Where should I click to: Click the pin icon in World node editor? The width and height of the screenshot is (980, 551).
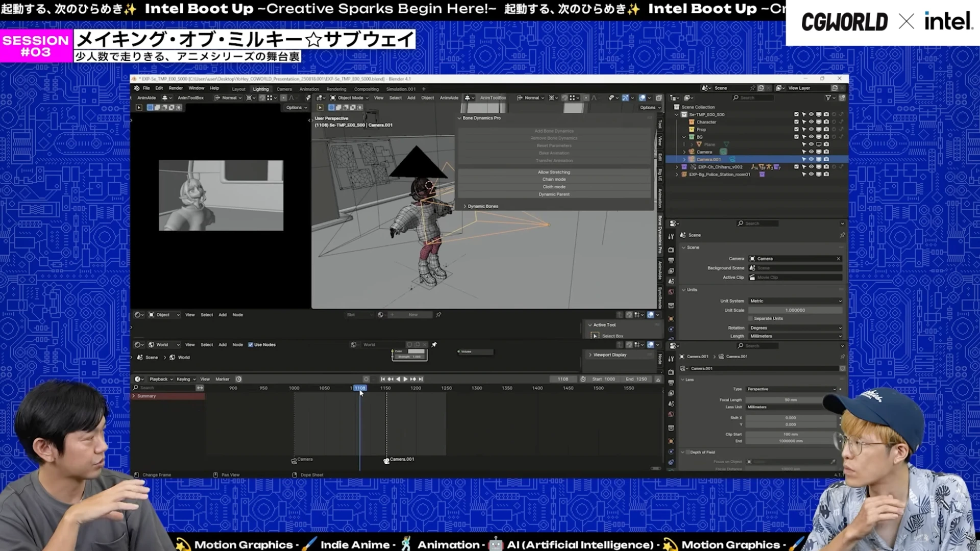tap(434, 345)
